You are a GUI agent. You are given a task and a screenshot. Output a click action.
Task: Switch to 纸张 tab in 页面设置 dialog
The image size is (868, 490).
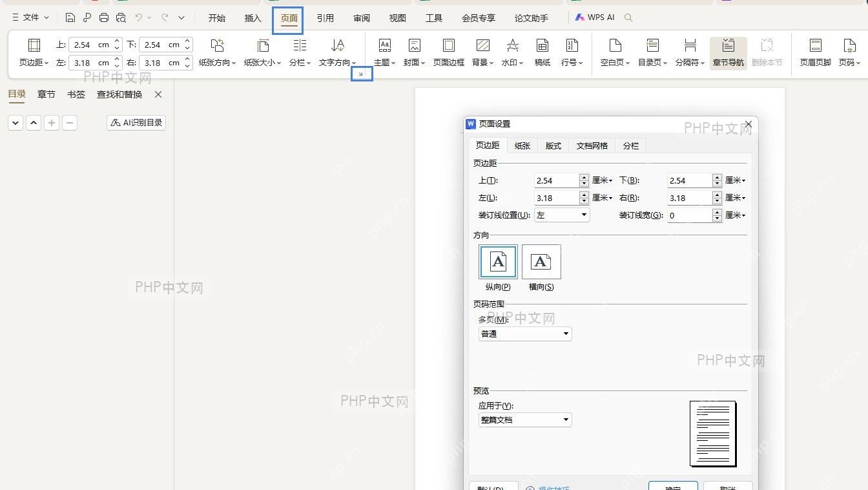pyautogui.click(x=522, y=145)
